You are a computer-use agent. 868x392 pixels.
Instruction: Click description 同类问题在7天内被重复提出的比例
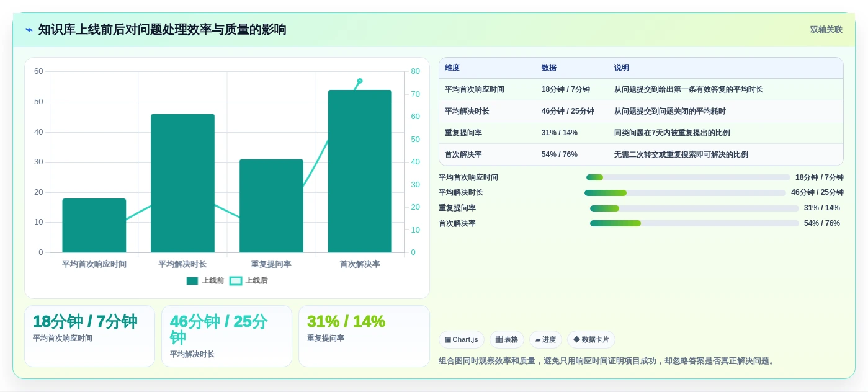pos(672,133)
